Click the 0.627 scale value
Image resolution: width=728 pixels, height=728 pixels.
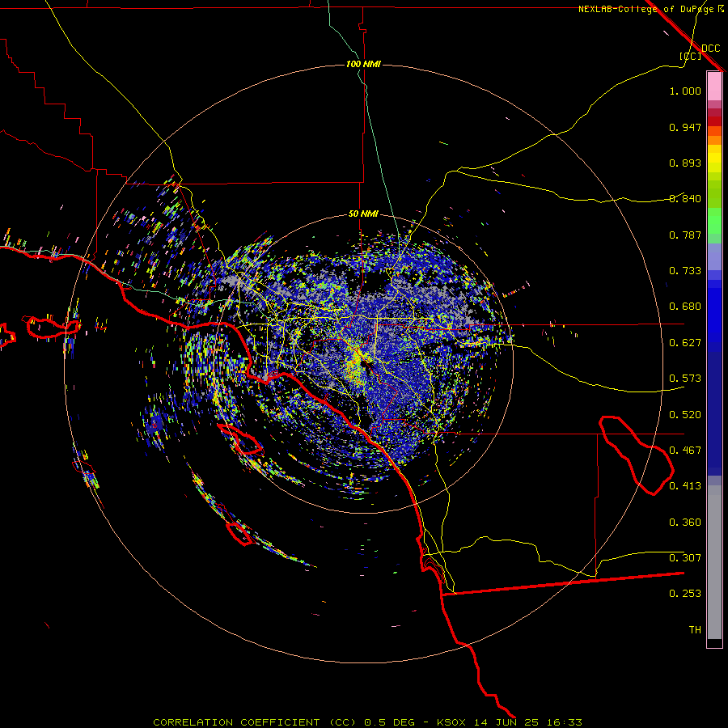point(685,343)
